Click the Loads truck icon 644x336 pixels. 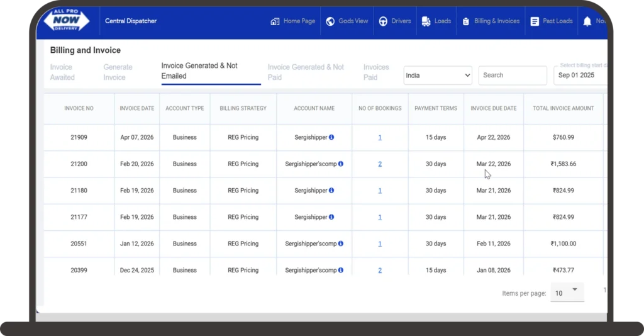point(426,21)
